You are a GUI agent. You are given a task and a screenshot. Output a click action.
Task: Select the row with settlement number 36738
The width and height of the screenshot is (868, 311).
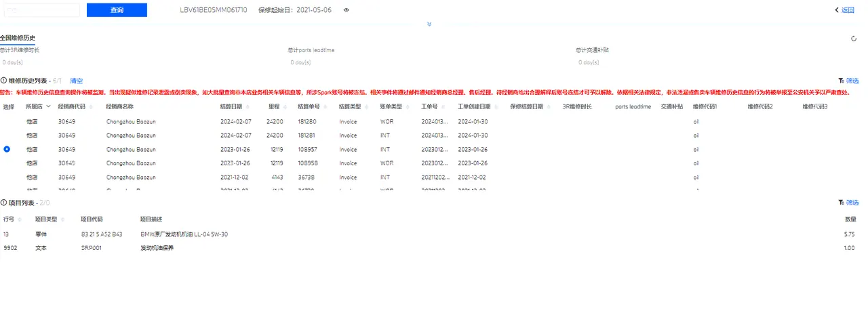(434, 177)
